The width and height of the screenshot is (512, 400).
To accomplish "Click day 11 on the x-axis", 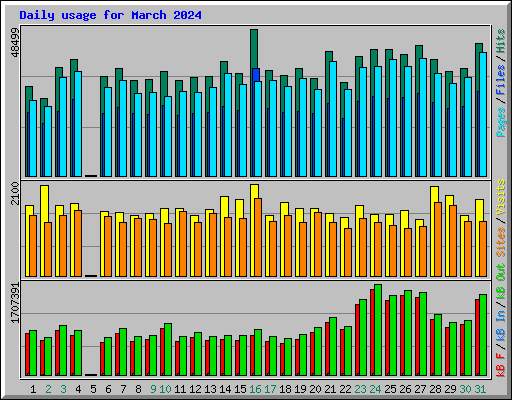I will [x=180, y=389].
